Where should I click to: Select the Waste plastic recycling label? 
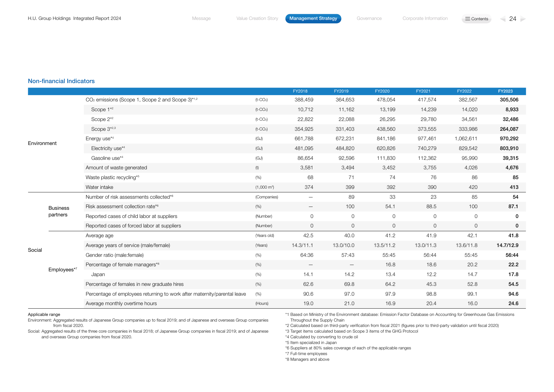click(x=112, y=178)
